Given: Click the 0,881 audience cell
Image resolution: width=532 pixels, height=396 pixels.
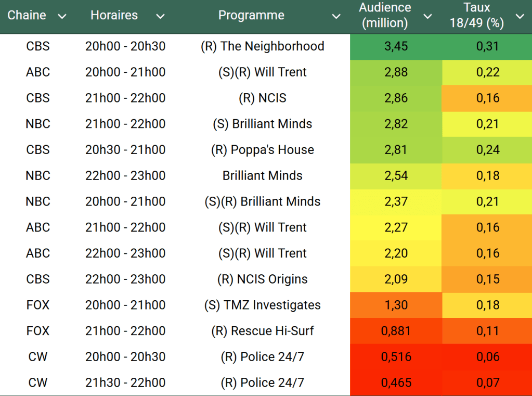Looking at the screenshot, I should [396, 331].
